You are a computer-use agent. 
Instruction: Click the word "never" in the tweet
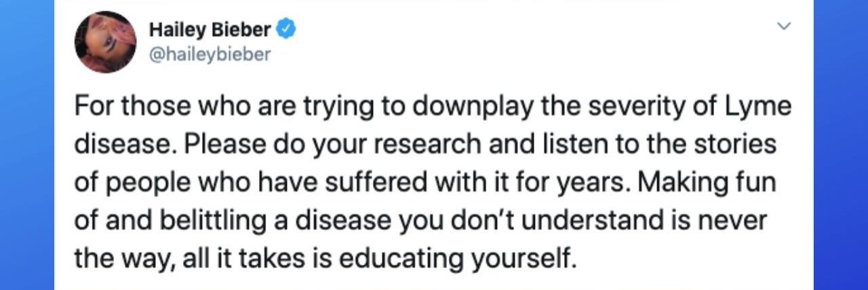pos(738,221)
